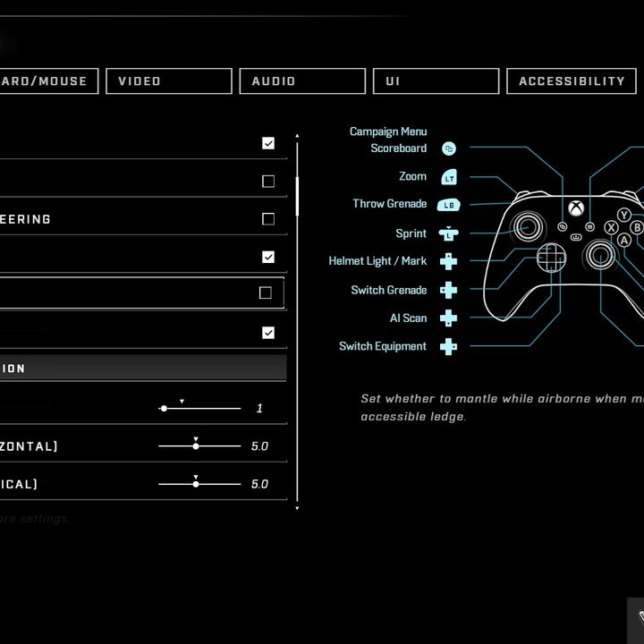Image resolution: width=644 pixels, height=644 pixels.
Task: Untick the checked checkbox in the topmost settings row
Action: point(268,143)
